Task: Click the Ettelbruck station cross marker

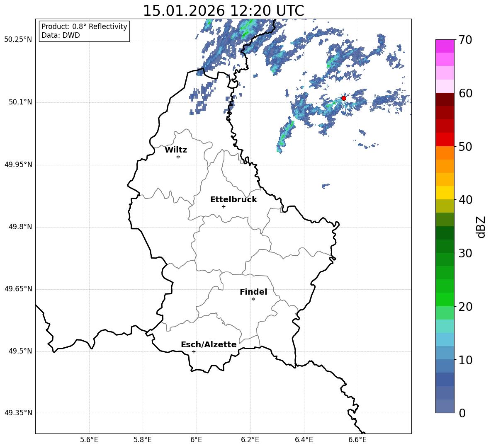Action: tap(224, 206)
